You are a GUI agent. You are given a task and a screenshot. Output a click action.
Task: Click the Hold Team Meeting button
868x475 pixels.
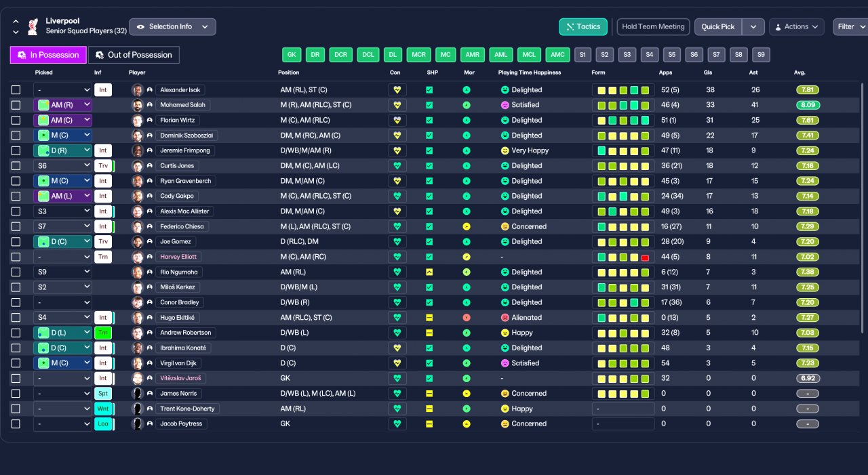pos(653,27)
